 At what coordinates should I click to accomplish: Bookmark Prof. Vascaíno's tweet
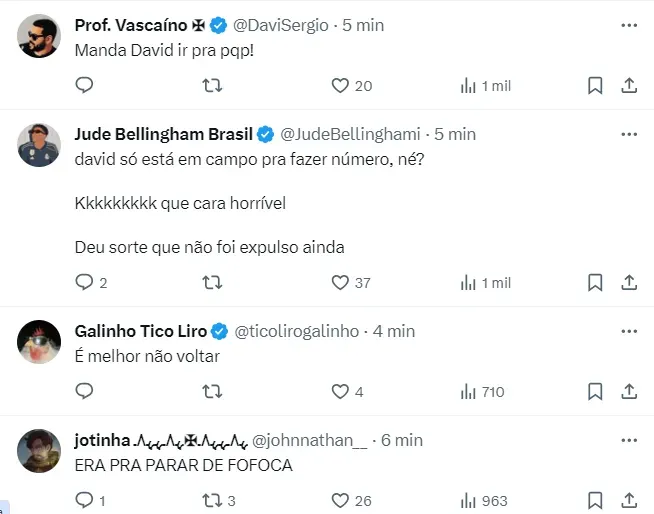[595, 86]
